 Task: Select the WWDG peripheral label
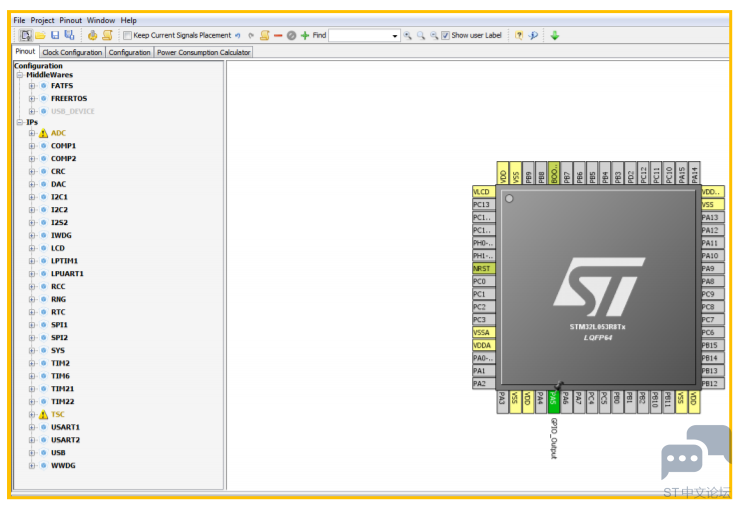pyautogui.click(x=63, y=466)
